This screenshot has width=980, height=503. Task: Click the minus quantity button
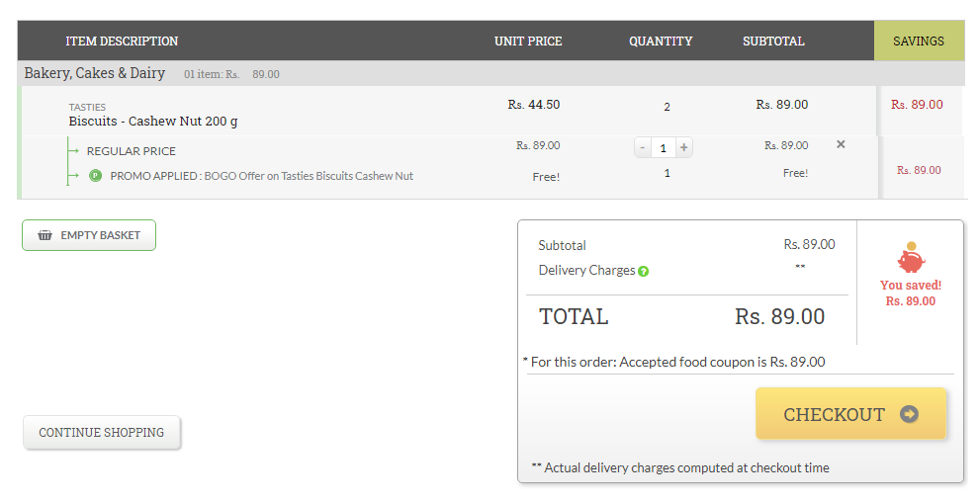[x=643, y=148]
